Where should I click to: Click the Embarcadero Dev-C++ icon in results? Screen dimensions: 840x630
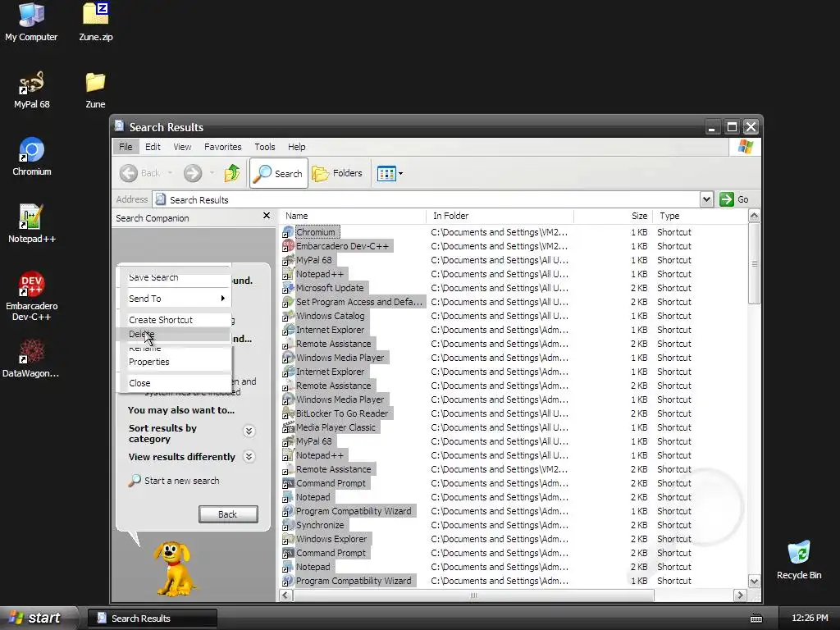pyautogui.click(x=288, y=246)
